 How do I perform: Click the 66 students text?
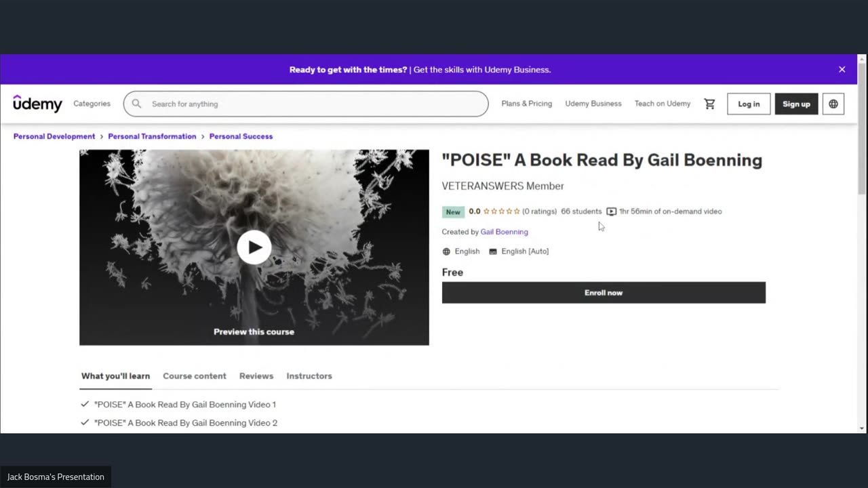[x=581, y=211]
